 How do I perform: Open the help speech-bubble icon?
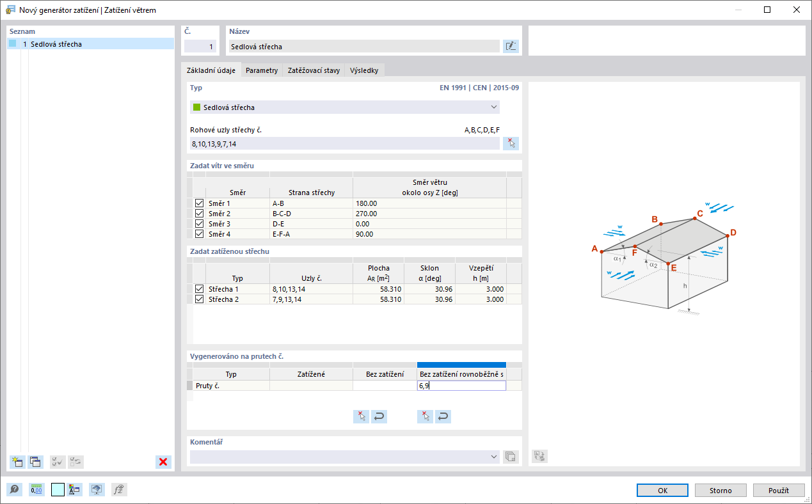pos(14,490)
